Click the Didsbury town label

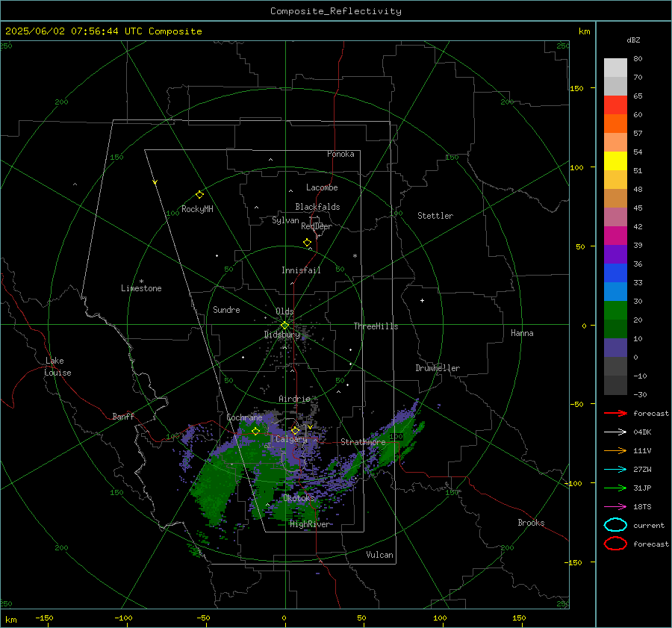[281, 335]
